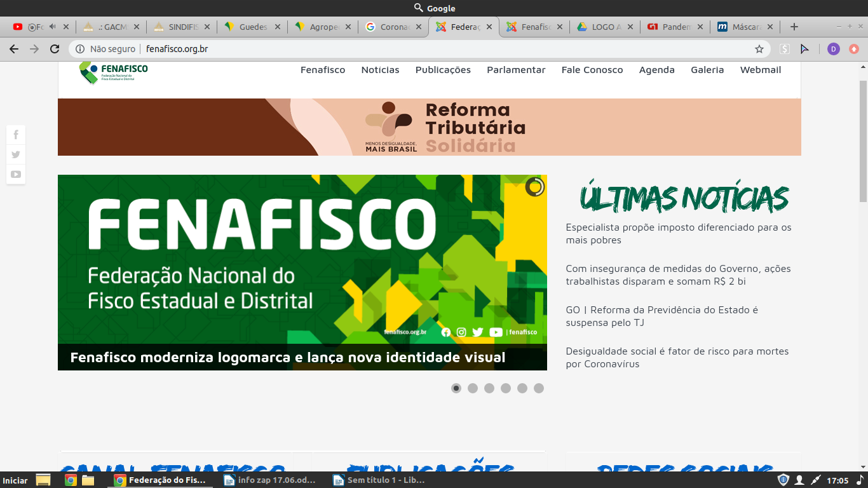868x488 pixels.
Task: Click the user icon in system tray
Action: tap(799, 480)
